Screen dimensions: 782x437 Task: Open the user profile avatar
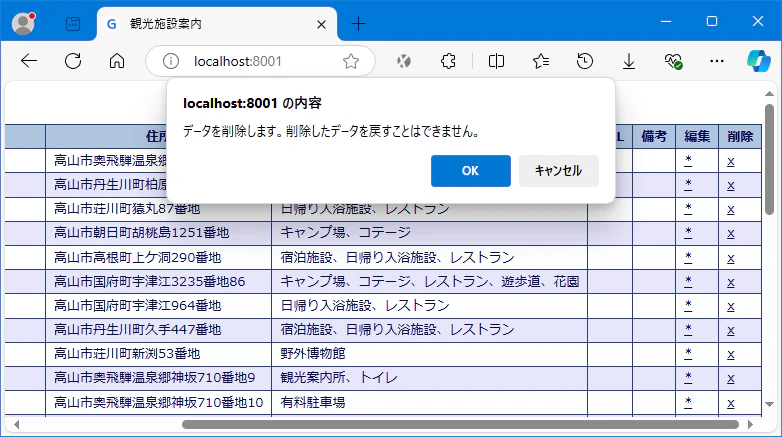23,23
